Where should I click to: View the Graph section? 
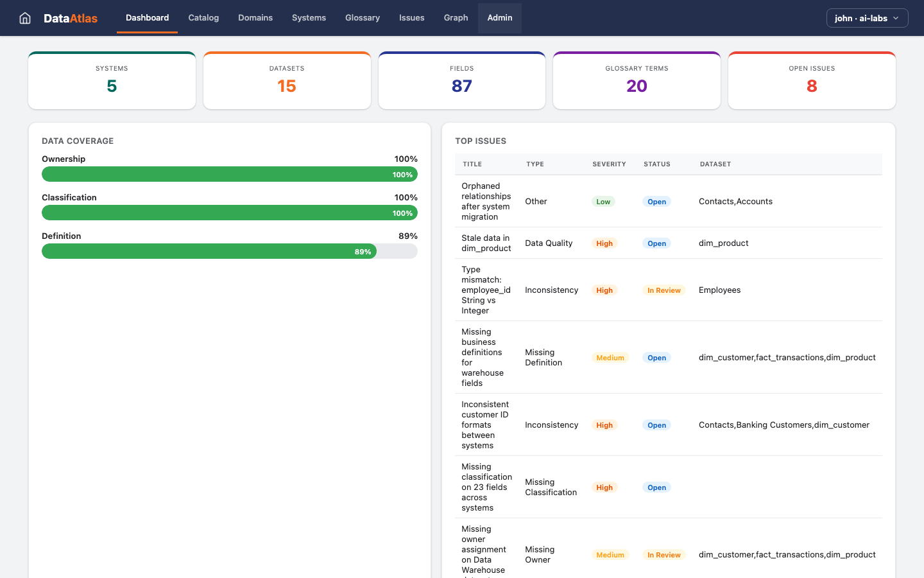(x=456, y=17)
